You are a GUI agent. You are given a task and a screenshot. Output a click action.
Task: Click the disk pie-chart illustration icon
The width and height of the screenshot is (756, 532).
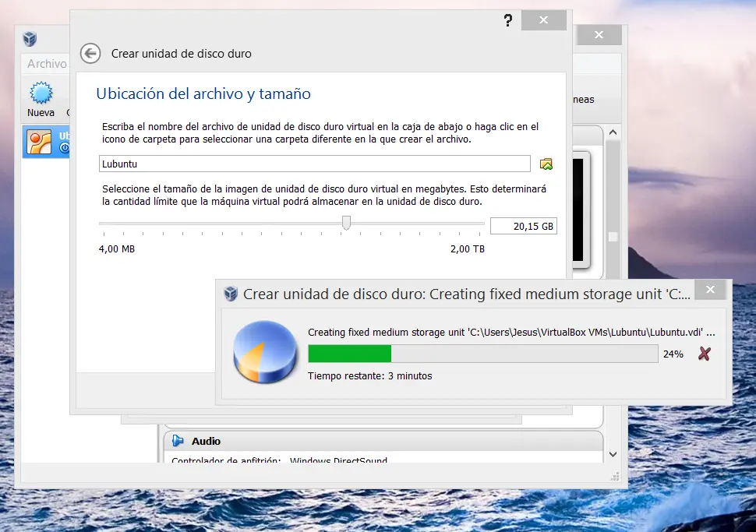265,352
